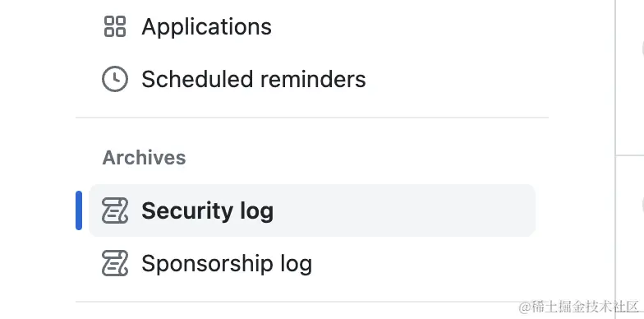644x319 pixels.
Task: Click the Archives section heading
Action: pos(145,158)
